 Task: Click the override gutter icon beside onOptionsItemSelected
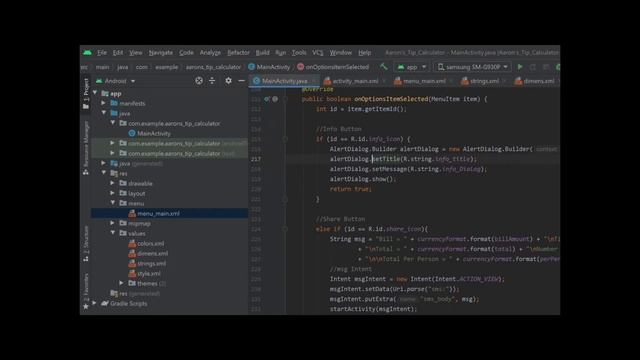tap(267, 99)
